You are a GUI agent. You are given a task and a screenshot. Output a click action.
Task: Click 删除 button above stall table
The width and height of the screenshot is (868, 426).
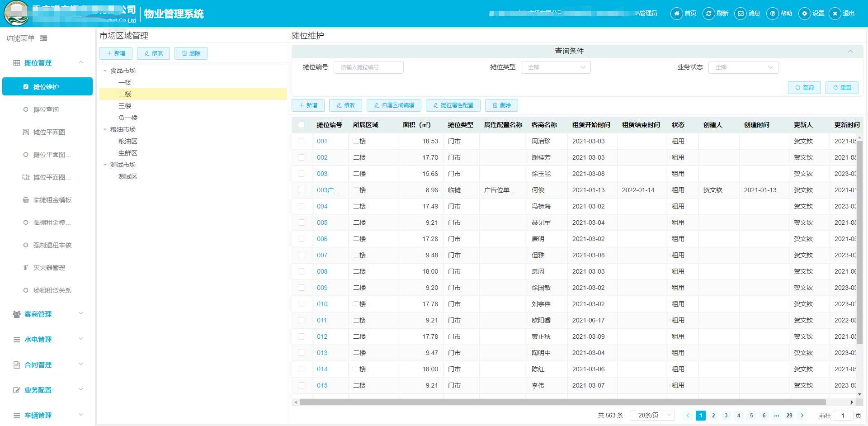(x=501, y=105)
